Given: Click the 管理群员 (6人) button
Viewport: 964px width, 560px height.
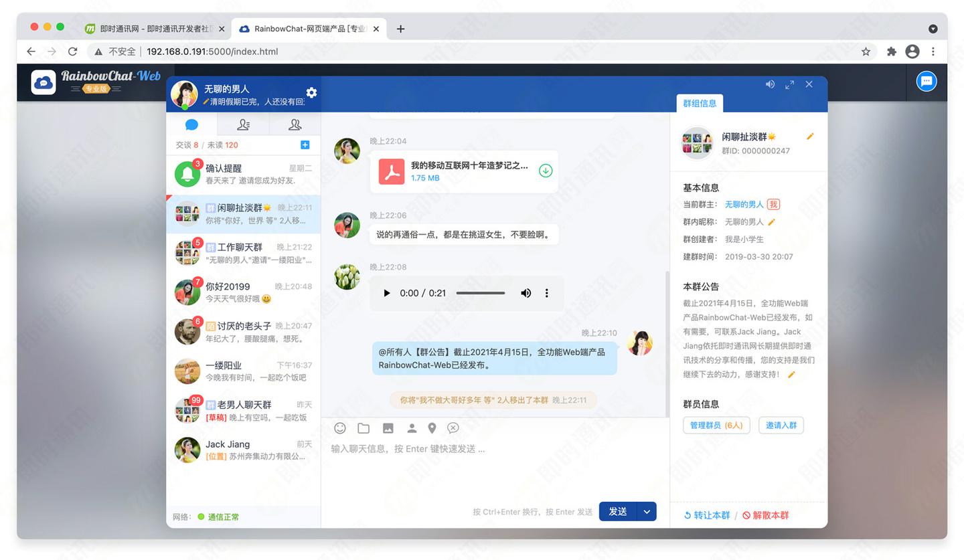Looking at the screenshot, I should click(x=716, y=425).
